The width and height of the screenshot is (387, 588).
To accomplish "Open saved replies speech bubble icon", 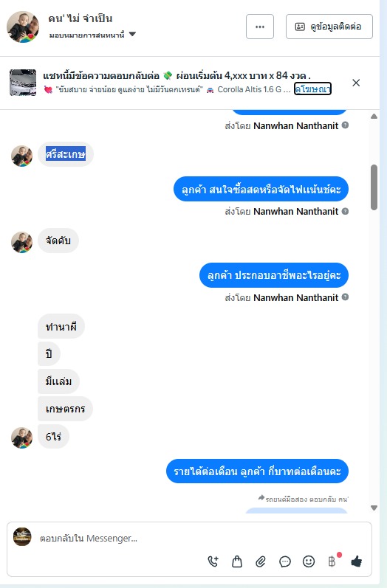I will pos(285,561).
